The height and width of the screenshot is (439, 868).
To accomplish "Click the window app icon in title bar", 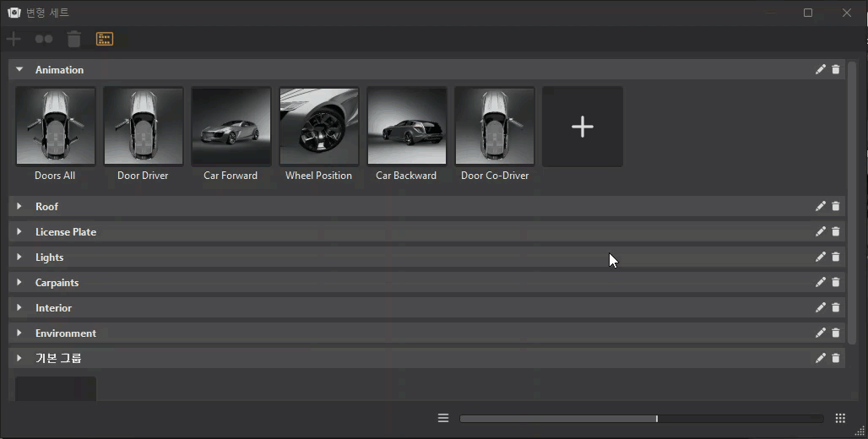I will point(14,12).
